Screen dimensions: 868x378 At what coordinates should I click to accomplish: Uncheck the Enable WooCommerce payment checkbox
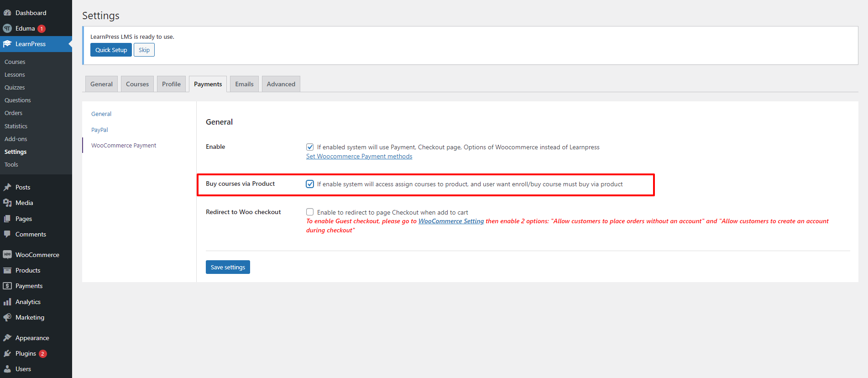pos(310,147)
